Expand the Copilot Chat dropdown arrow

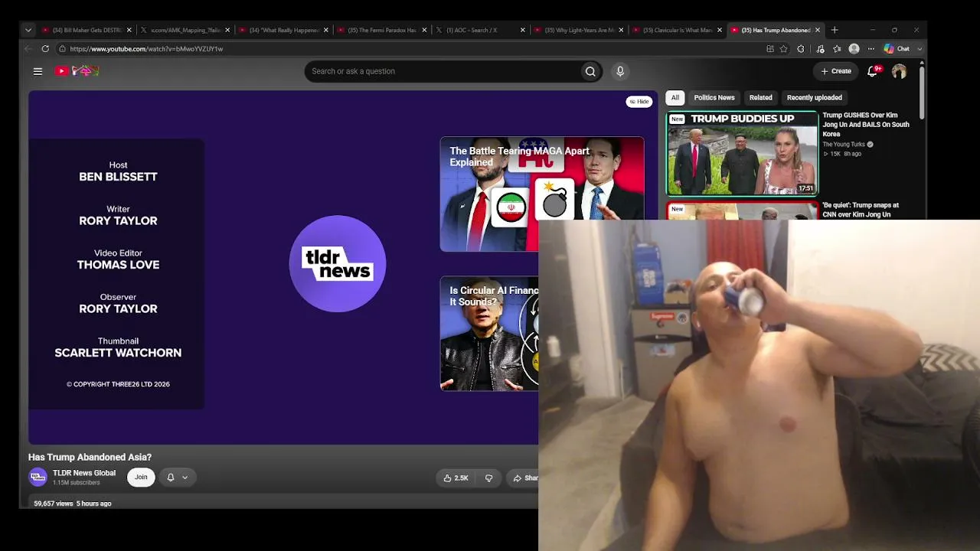[x=920, y=49]
